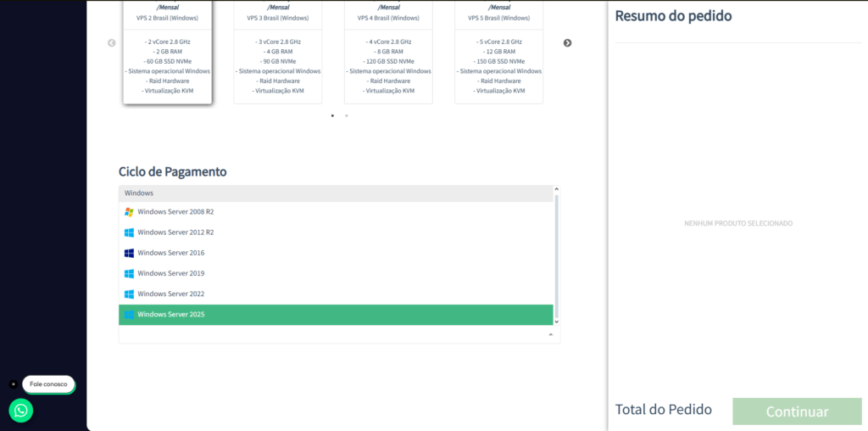Click the Fale conosco chat label
Image resolution: width=868 pixels, height=431 pixels.
(x=48, y=383)
